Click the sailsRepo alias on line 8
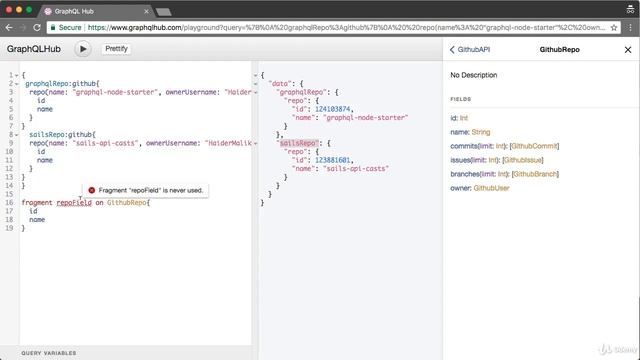Screen dimensions: 640x360 [x=47, y=134]
